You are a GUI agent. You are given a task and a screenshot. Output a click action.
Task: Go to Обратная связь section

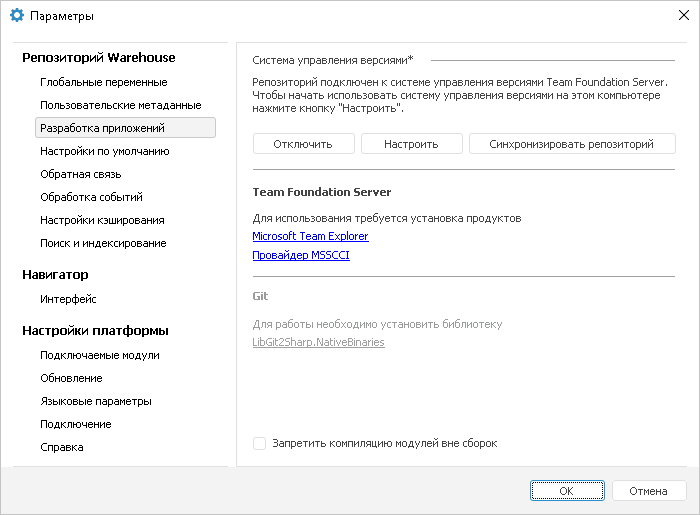80,174
